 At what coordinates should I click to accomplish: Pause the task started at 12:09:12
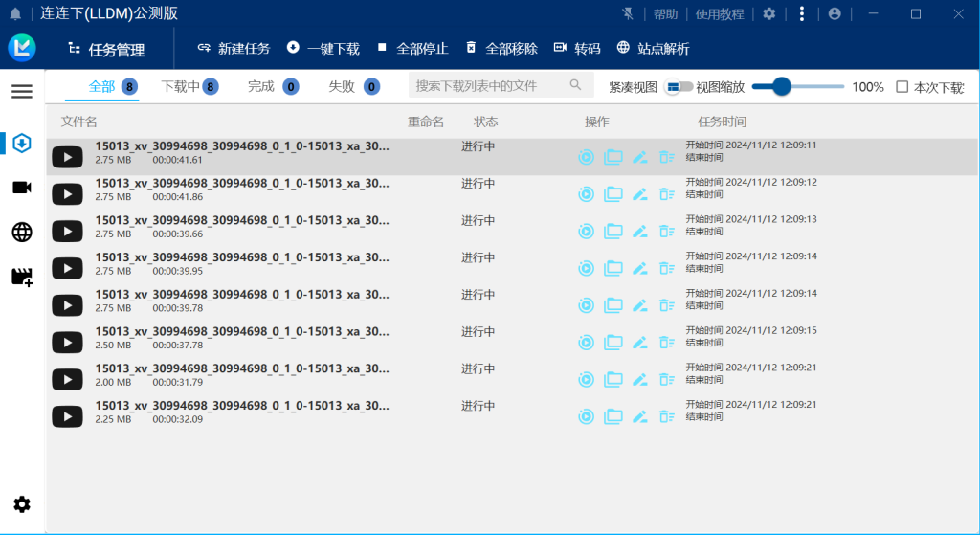pos(587,194)
